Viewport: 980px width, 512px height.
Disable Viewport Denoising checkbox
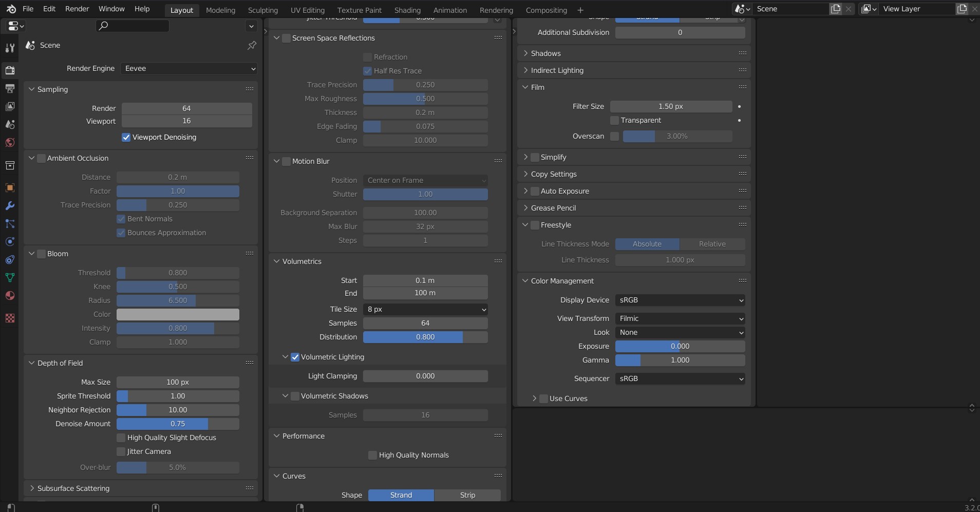pos(126,137)
